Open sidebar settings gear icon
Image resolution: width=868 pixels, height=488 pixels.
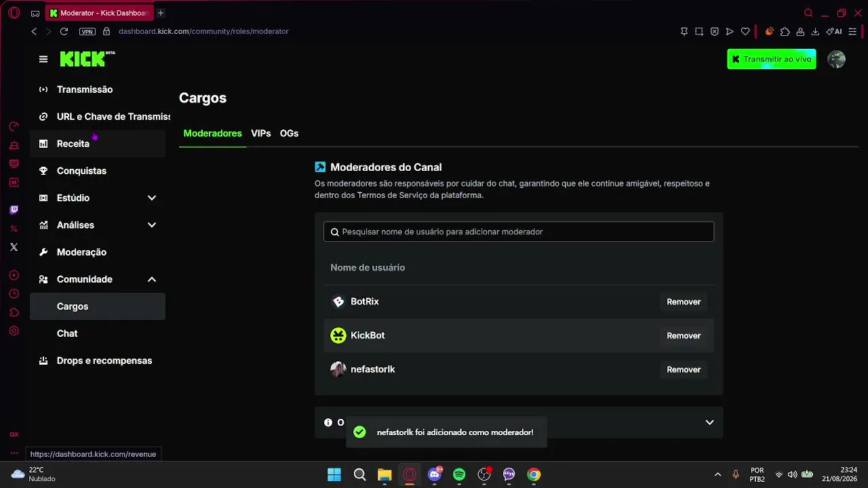pyautogui.click(x=14, y=331)
